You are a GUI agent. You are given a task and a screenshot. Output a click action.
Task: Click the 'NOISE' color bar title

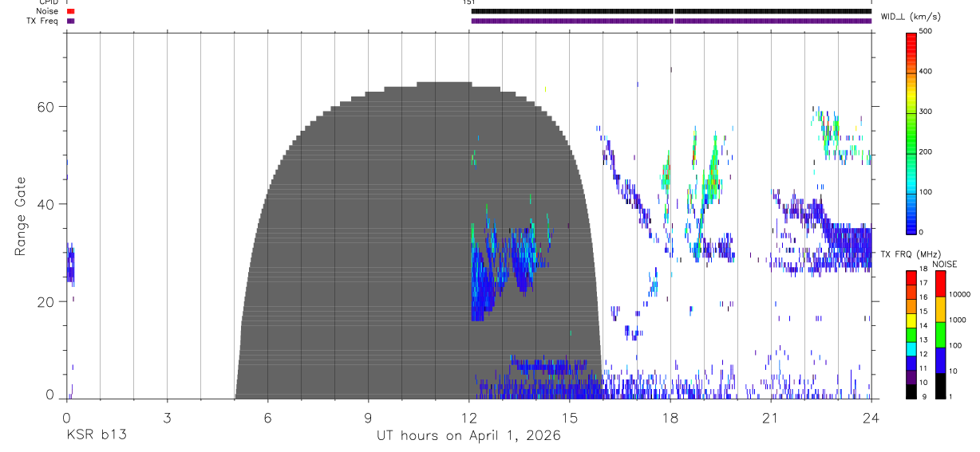944,264
